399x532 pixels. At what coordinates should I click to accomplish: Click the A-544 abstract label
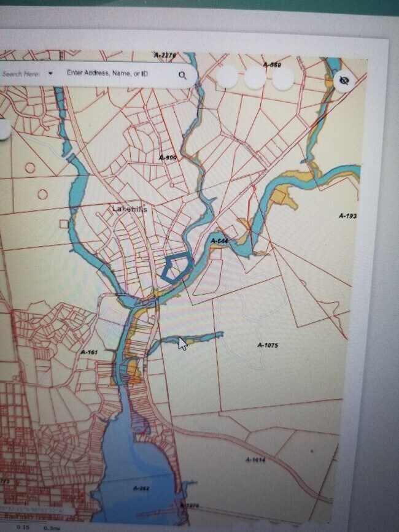coord(219,241)
